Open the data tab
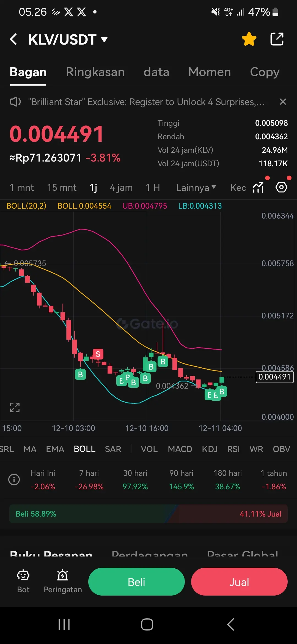 click(156, 72)
